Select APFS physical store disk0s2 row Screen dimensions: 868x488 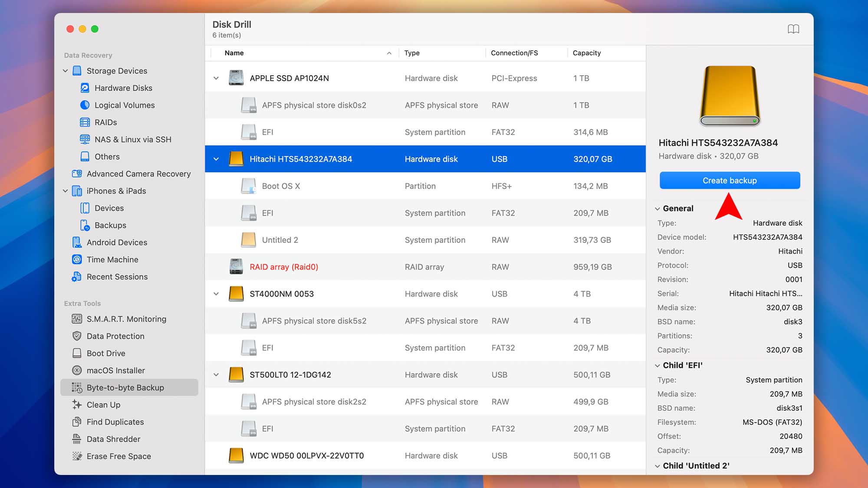[425, 105]
